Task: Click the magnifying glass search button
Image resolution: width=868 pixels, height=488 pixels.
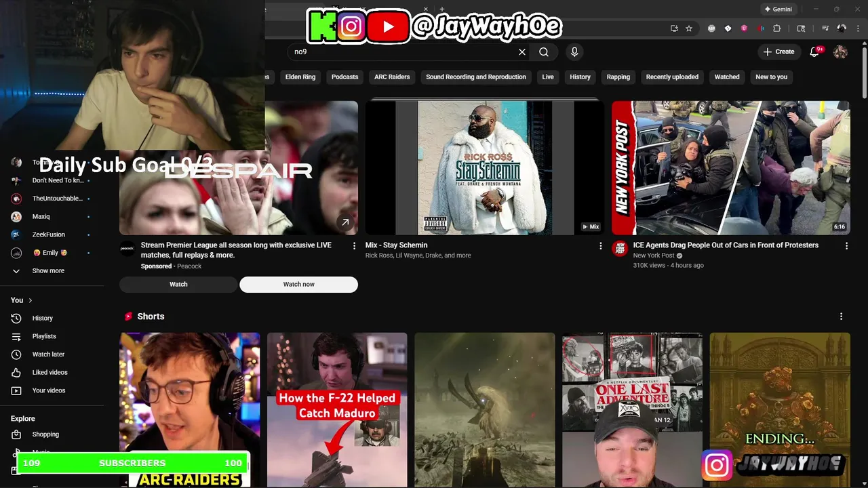Action: 544,52
